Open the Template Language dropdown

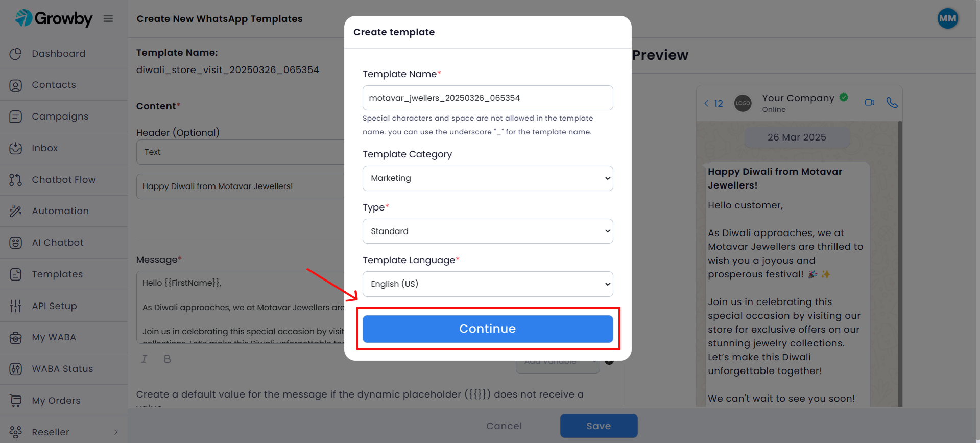[x=488, y=284]
